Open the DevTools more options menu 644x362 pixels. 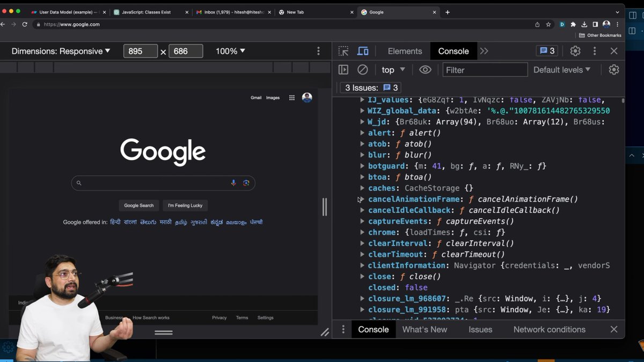594,50
